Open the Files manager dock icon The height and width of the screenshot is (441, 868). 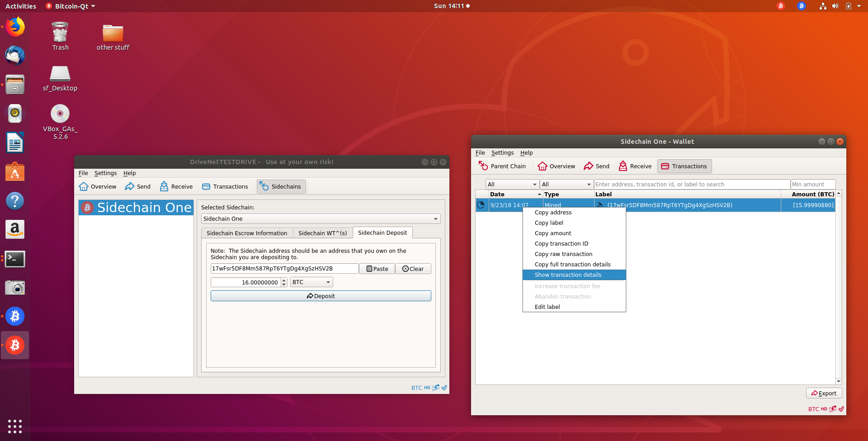click(x=15, y=85)
